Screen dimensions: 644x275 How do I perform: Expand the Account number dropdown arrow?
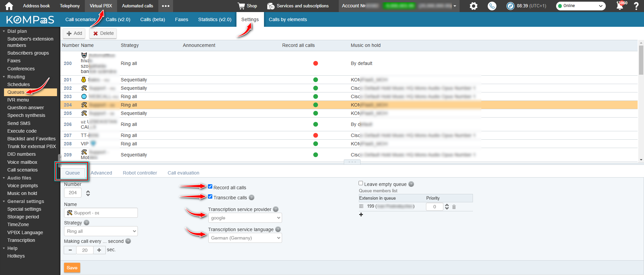[455, 6]
